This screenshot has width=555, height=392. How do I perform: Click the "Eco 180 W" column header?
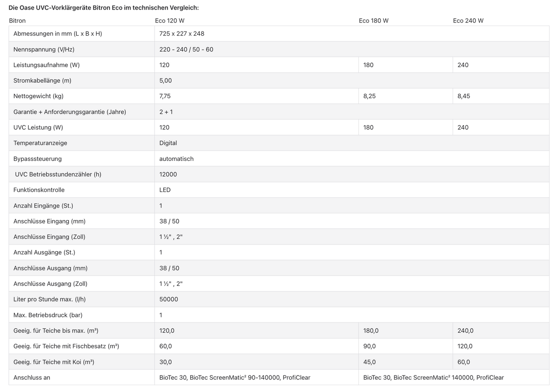coord(374,21)
